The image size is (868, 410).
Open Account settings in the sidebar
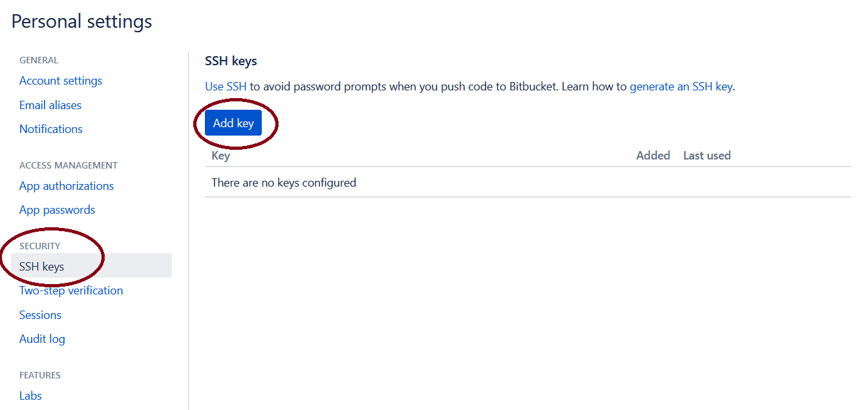(60, 80)
